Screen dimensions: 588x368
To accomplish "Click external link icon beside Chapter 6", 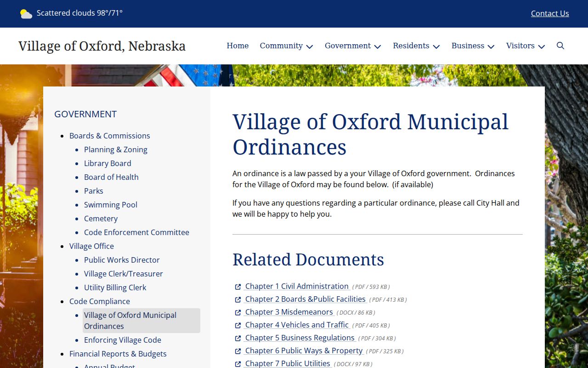I will 238,351.
